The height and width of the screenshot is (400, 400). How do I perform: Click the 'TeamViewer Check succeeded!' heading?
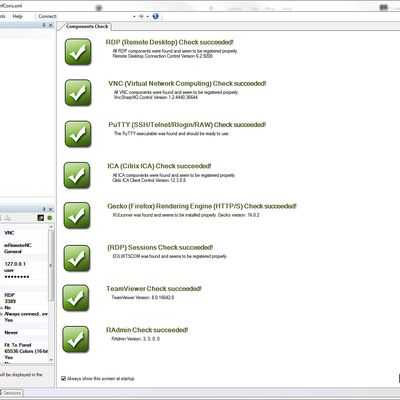coord(154,289)
